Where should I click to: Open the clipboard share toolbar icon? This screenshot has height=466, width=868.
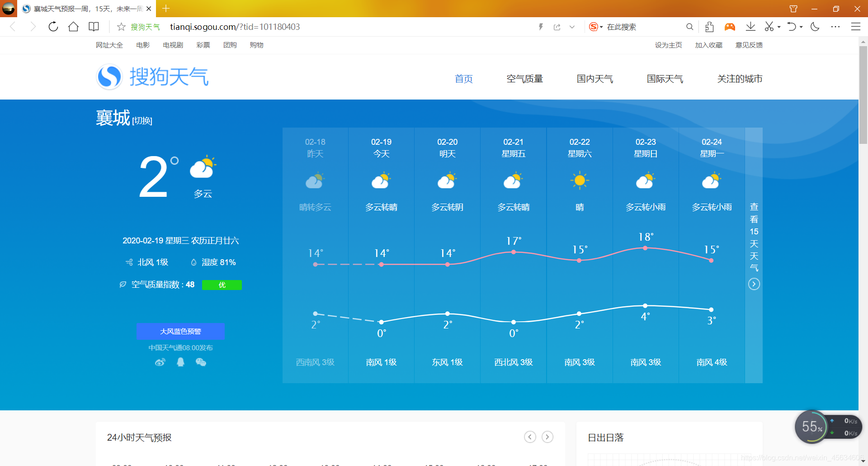point(709,27)
